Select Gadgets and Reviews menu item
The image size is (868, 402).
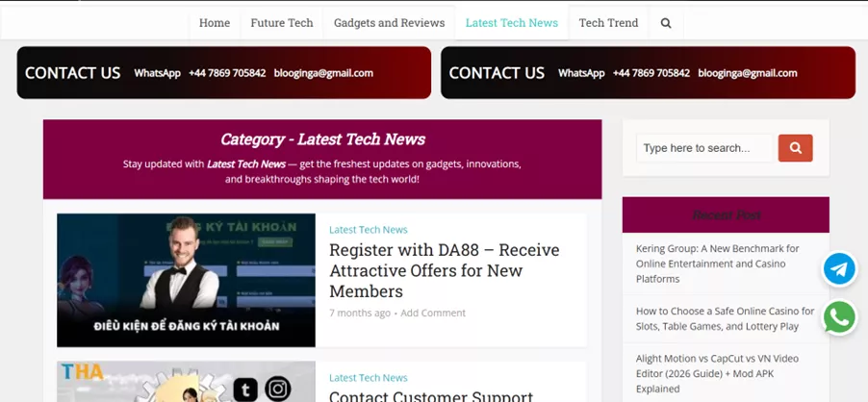tap(389, 23)
